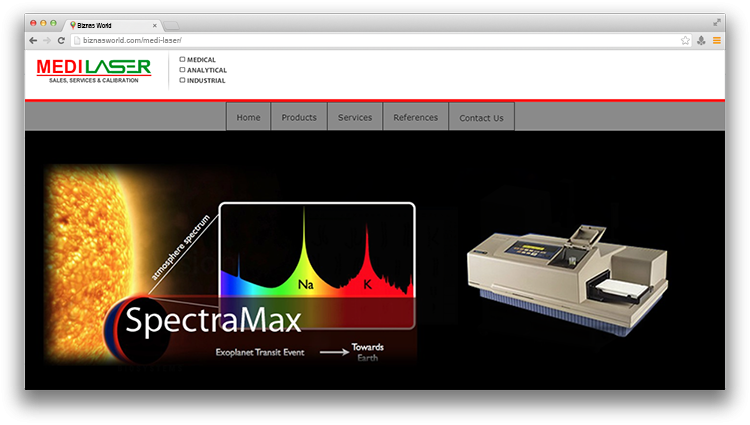Viewport: 750px width, 425px height.
Task: Click the browser forward arrow
Action: click(47, 40)
